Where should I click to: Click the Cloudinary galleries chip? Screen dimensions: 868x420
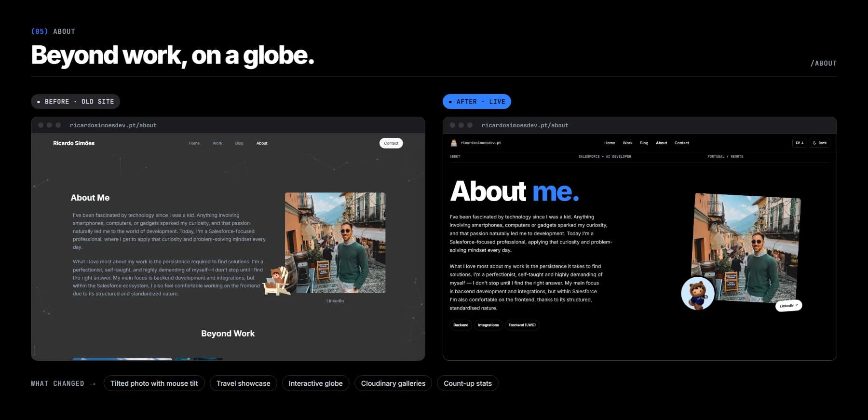[393, 383]
